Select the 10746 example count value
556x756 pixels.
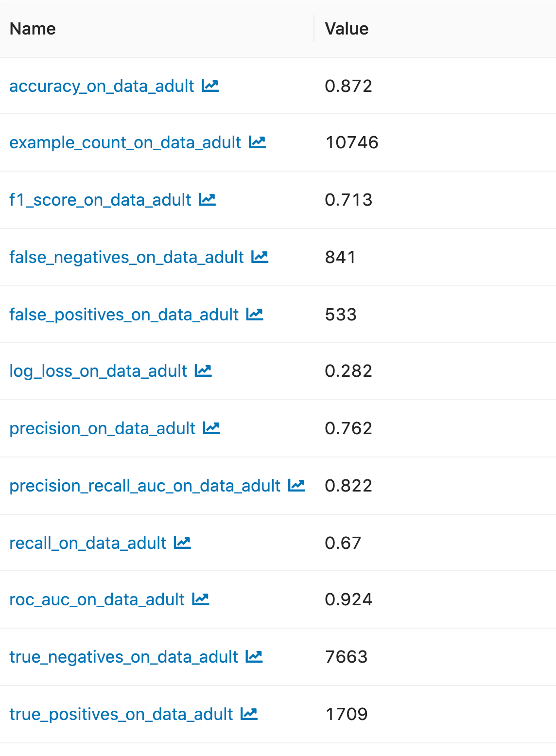[352, 142]
